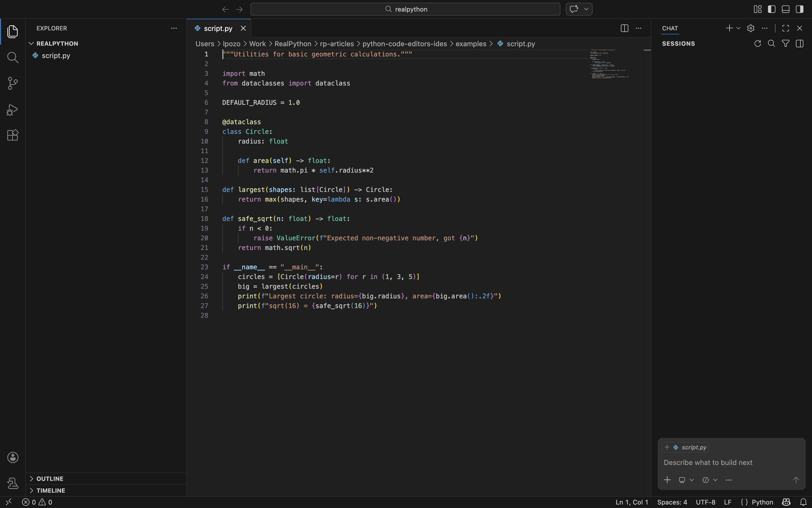Open dropdown next to New Chat plus
812x508 pixels.
(x=738, y=28)
